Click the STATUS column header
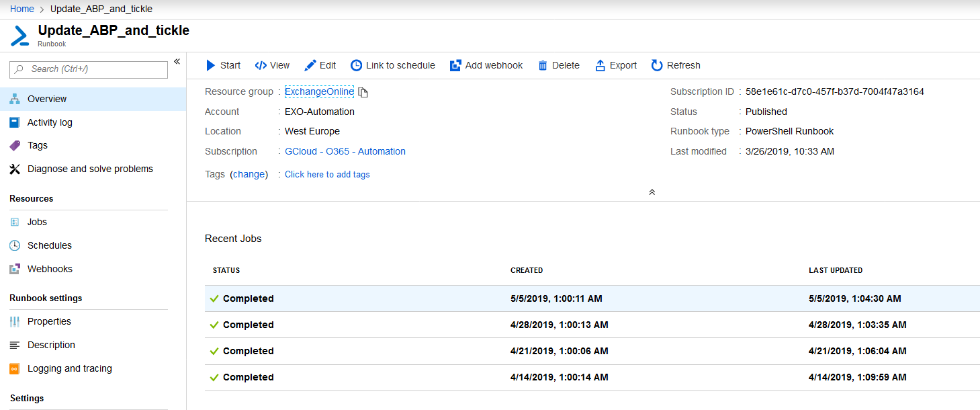Image resolution: width=980 pixels, height=410 pixels. (226, 270)
